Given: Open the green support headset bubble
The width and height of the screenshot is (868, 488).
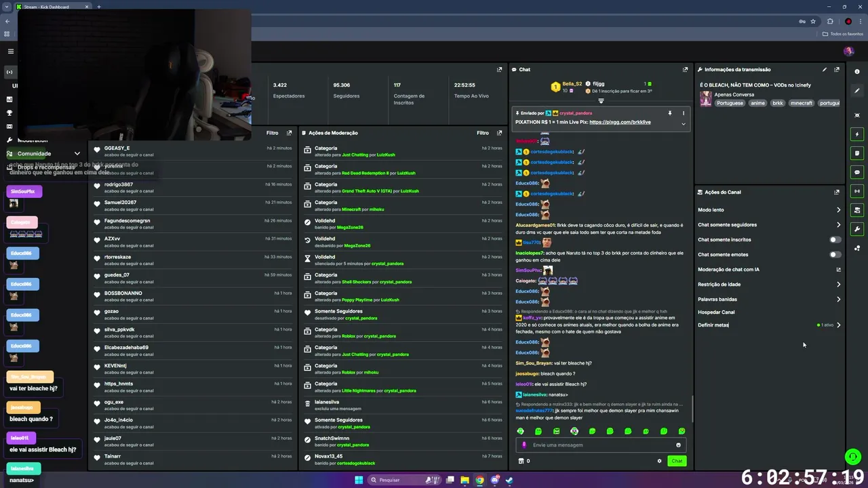Looking at the screenshot, I should point(852,457).
